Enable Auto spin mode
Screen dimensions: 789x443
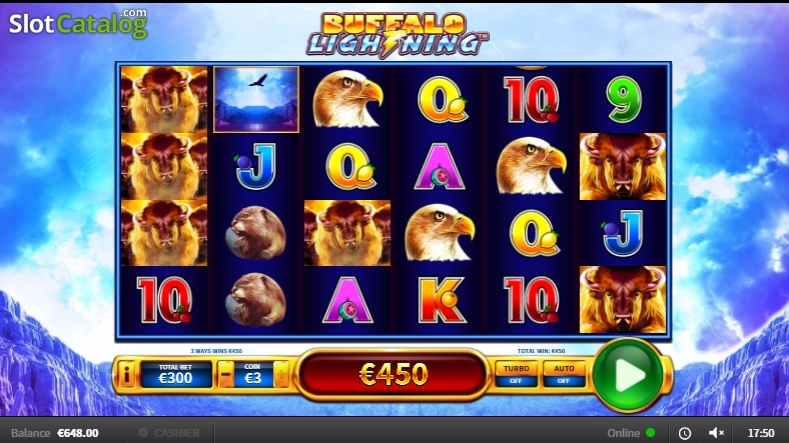(564, 375)
